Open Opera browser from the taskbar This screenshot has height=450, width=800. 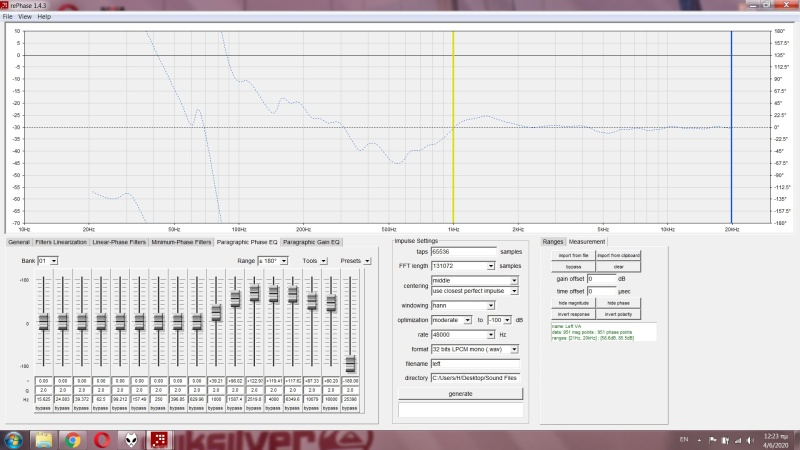[102, 439]
